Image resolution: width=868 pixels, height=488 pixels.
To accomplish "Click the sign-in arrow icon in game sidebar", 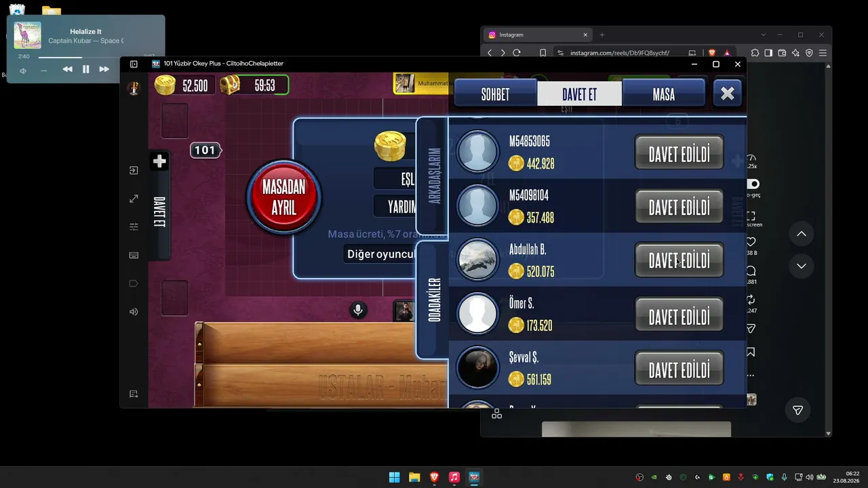I will [x=134, y=171].
